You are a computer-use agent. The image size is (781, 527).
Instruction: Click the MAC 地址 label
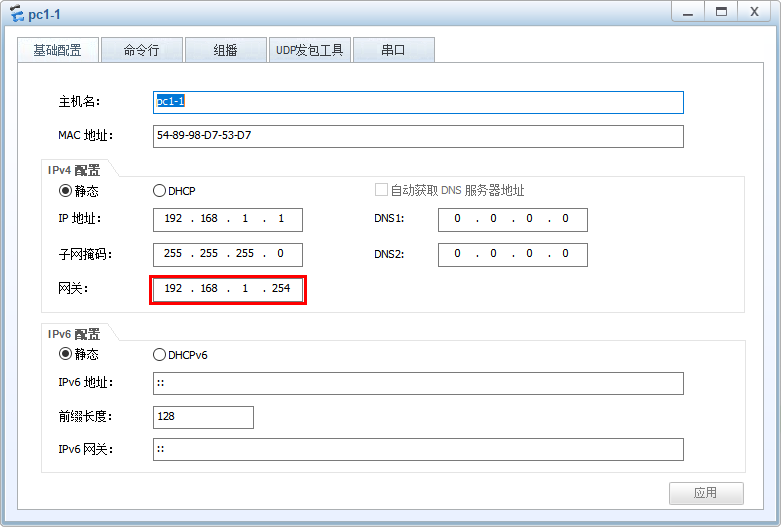[x=85, y=135]
